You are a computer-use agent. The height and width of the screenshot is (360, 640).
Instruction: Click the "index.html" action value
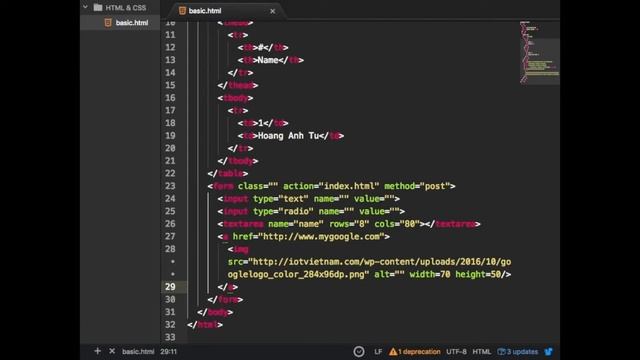[x=349, y=186]
